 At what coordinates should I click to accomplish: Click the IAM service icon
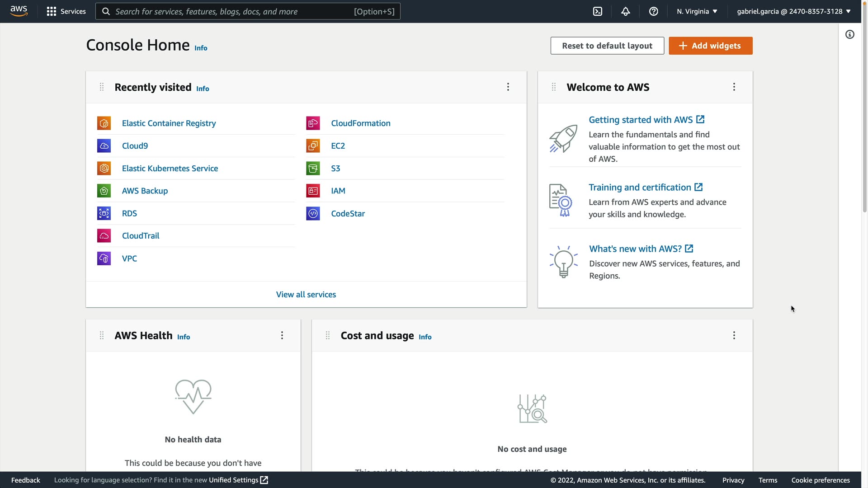(x=313, y=191)
